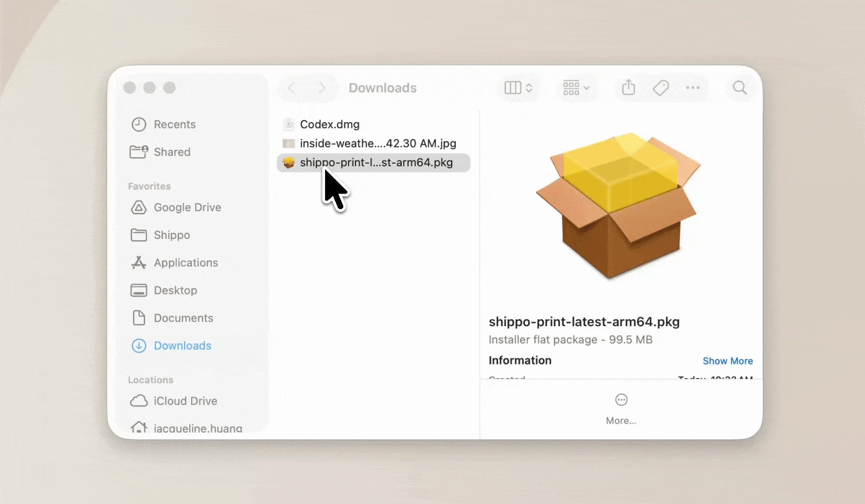Click the jpg file thumbnail icon
865x504 pixels.
pos(289,144)
